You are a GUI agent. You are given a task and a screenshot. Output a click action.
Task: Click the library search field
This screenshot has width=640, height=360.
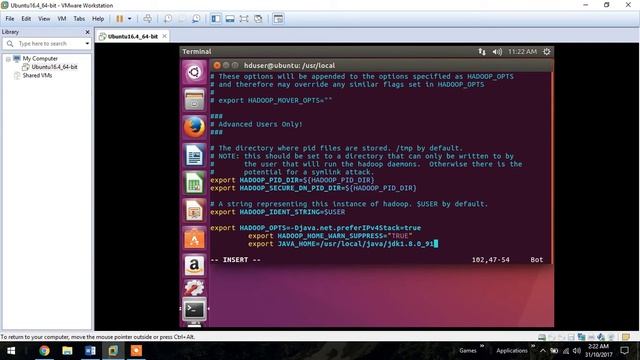coord(47,43)
